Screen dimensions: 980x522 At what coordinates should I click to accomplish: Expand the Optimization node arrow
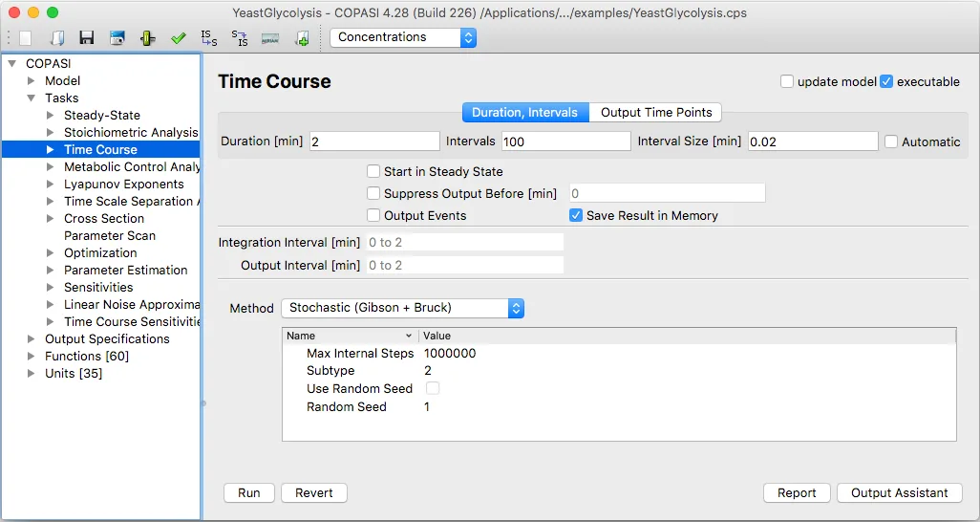[50, 252]
